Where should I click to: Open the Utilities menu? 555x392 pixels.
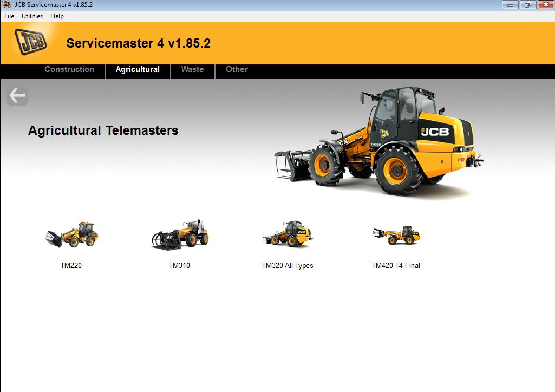click(31, 16)
